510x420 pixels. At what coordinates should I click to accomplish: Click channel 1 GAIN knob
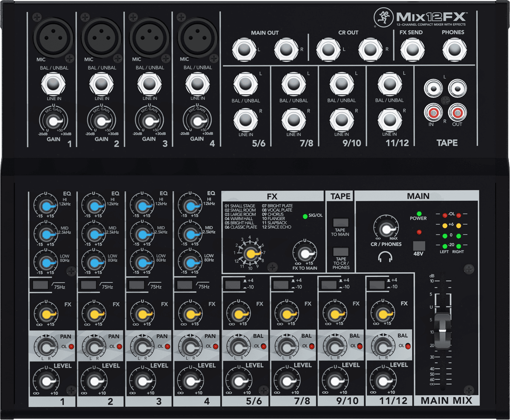(x=53, y=122)
